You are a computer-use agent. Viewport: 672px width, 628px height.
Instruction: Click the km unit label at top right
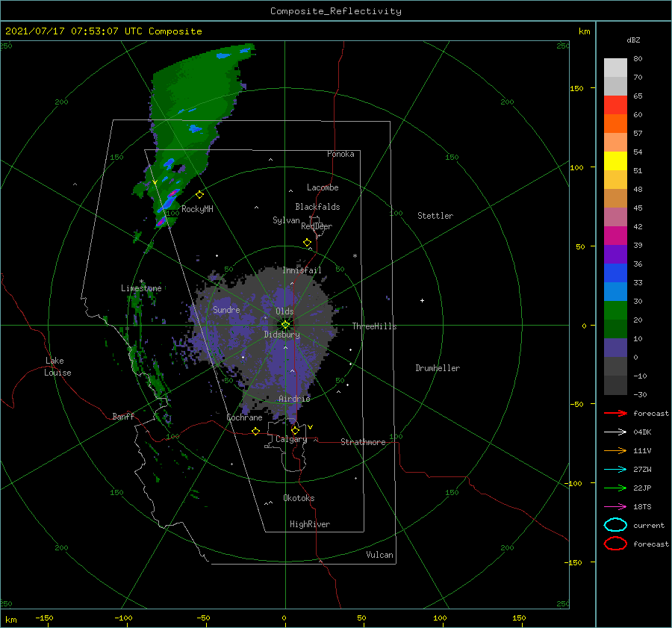tap(584, 31)
